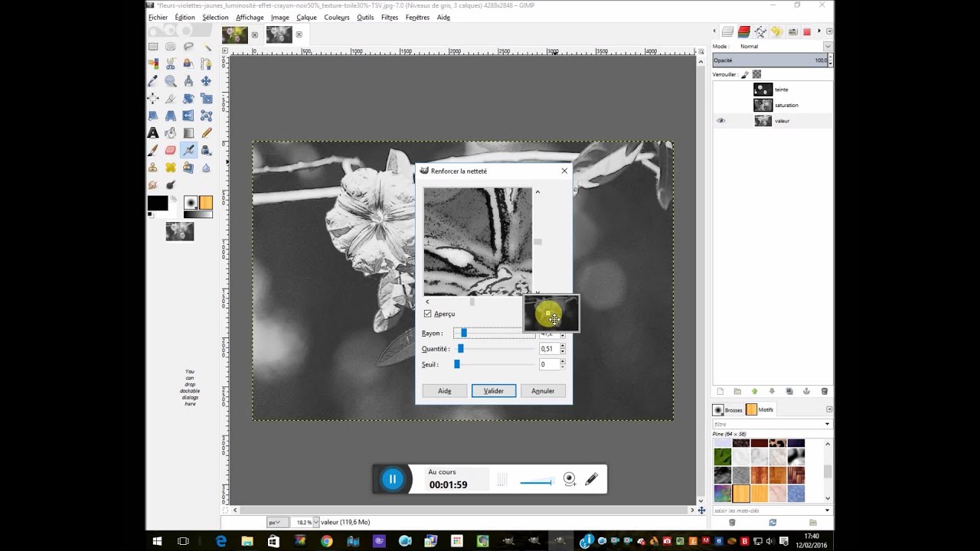Select the Rectangle Select tool
980x551 pixels.
click(x=153, y=47)
